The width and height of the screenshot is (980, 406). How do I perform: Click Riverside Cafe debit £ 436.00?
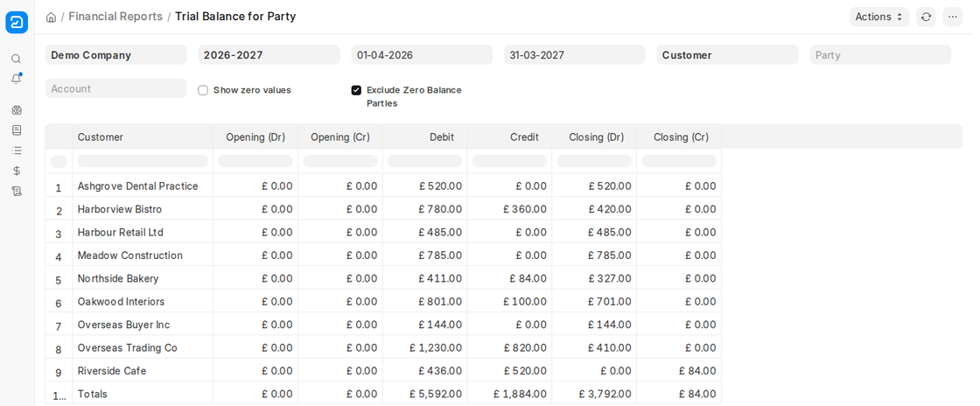[425, 371]
